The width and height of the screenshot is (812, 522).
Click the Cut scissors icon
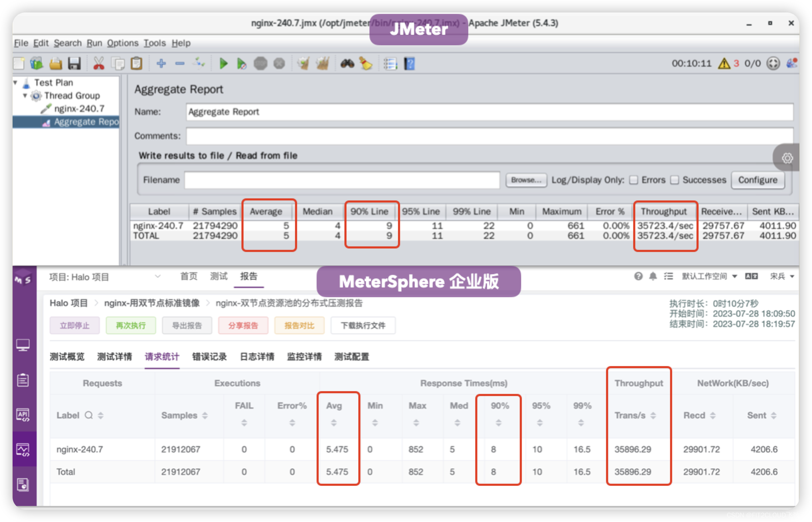[99, 64]
